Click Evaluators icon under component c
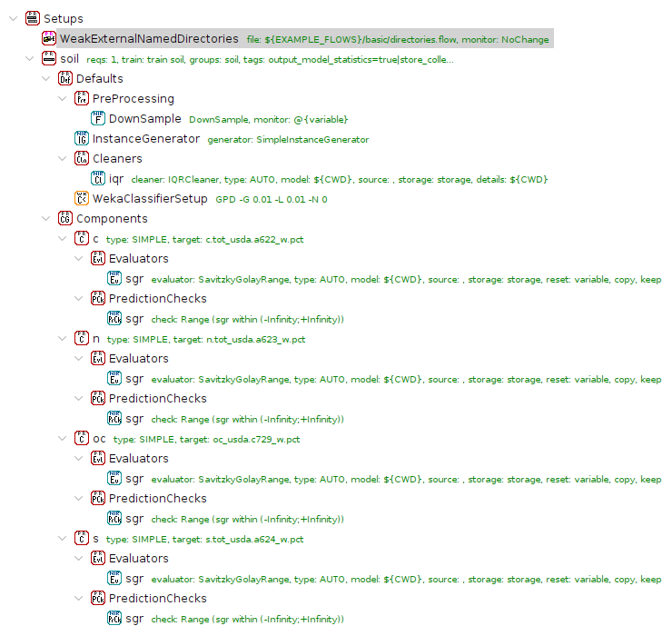Viewport: 672px width, 636px height. point(98,258)
